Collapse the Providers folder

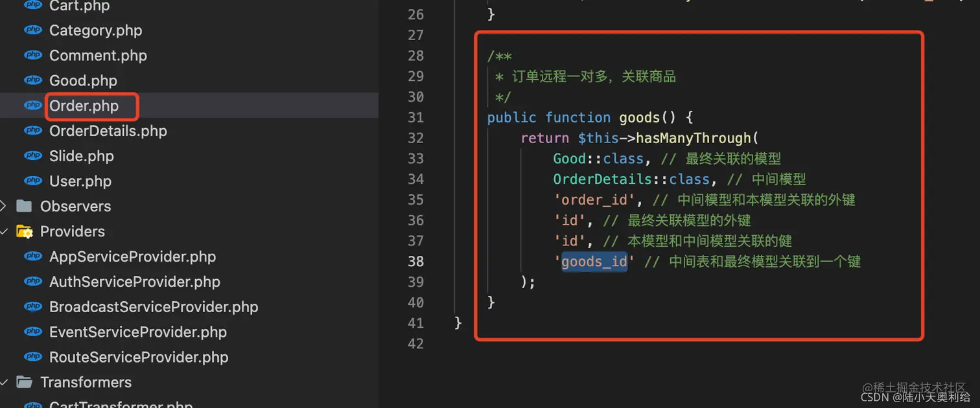point(3,231)
